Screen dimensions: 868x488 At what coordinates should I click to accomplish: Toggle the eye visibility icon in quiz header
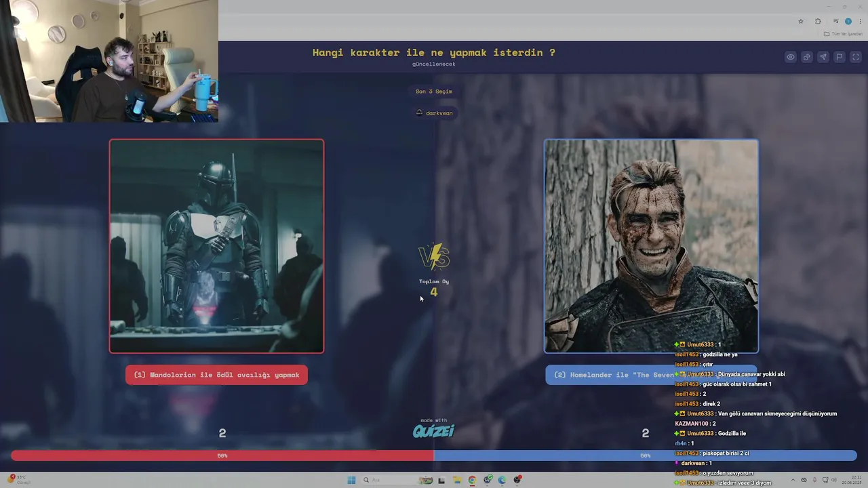click(791, 57)
